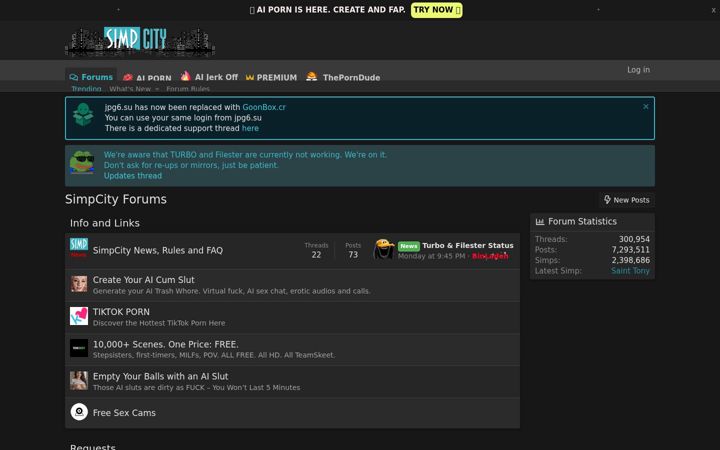Screen dimensions: 720x450
Task: Open the Free Sex Cams link
Action: tap(124, 413)
